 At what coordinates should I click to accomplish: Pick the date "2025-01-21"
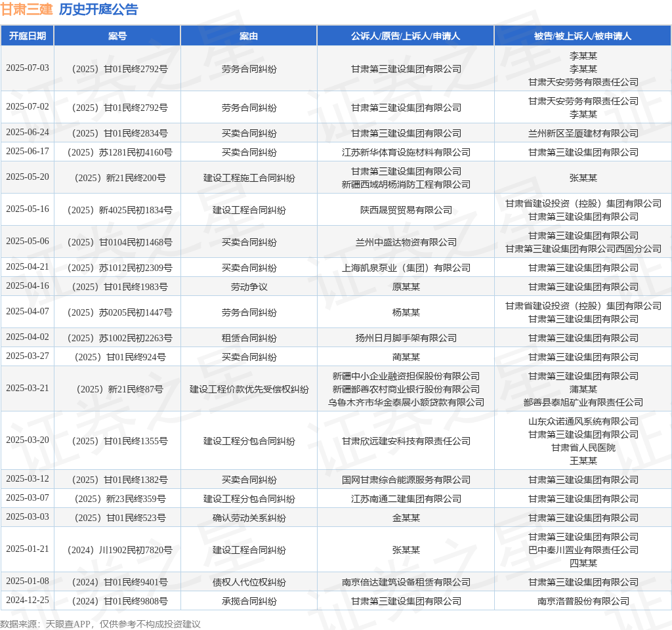28,549
